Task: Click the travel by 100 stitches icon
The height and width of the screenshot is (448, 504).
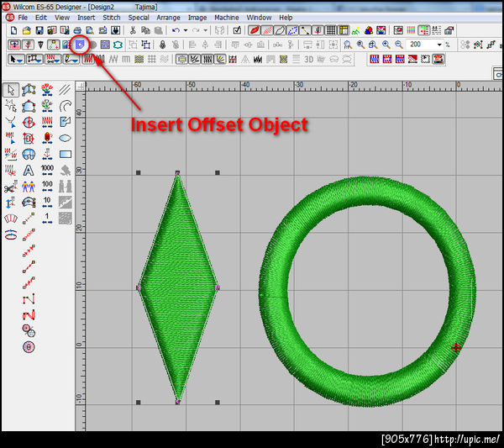Action: (x=47, y=186)
